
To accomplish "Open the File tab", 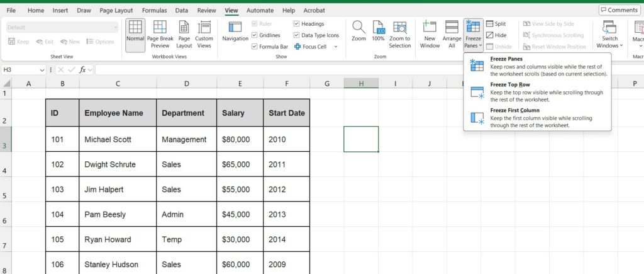I will coord(11,10).
